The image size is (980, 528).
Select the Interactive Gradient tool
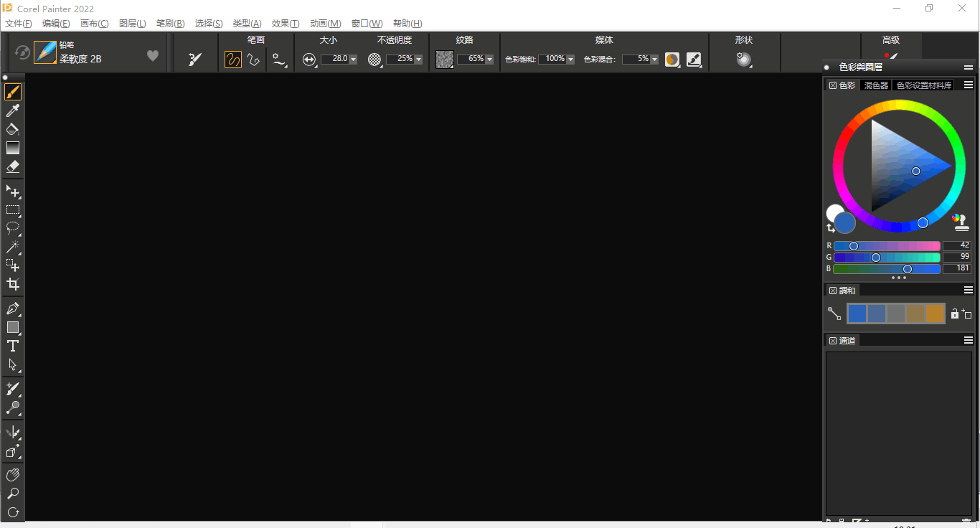(13, 148)
